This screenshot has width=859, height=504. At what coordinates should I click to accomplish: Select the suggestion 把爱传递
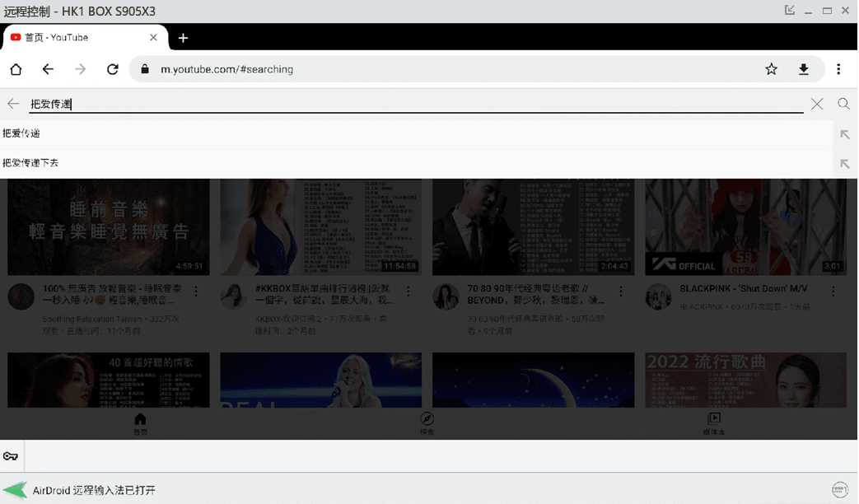tap(22, 133)
